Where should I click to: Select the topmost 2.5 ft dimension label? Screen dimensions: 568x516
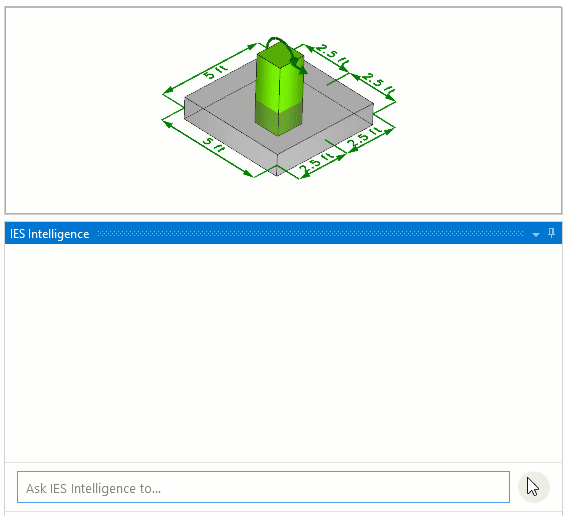[333, 55]
